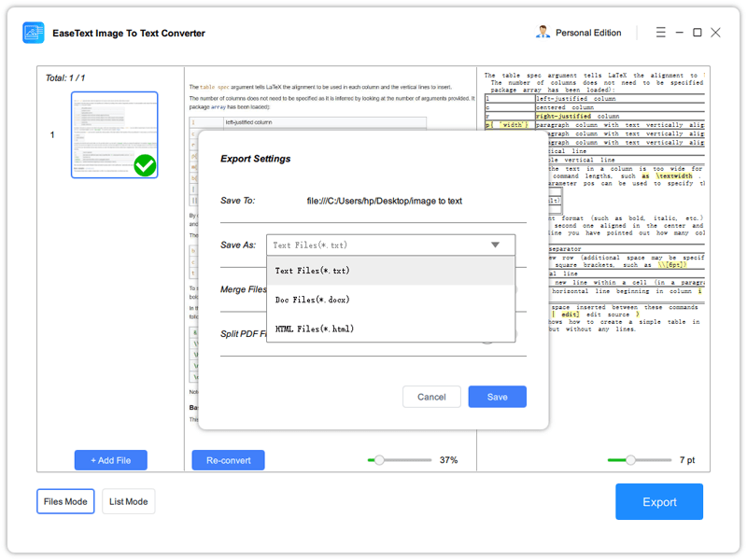Switch to List Mode
This screenshot has width=747, height=560.
(x=128, y=501)
